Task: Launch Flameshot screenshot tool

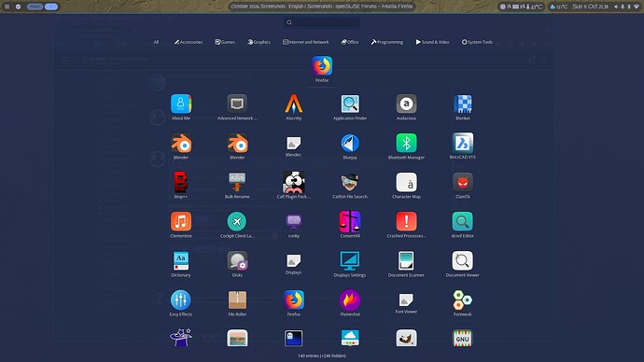Action: [350, 303]
